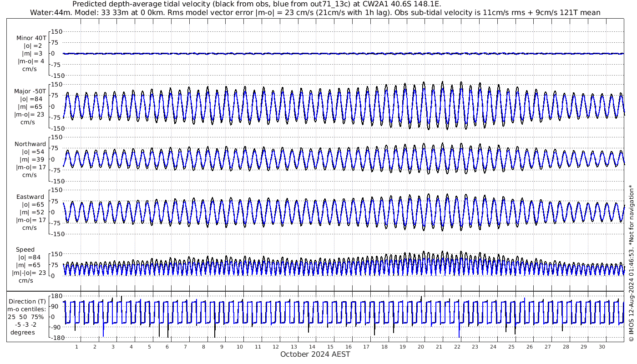
Task: Click the 'October 2024 AEST' axis title
Action: (x=315, y=354)
